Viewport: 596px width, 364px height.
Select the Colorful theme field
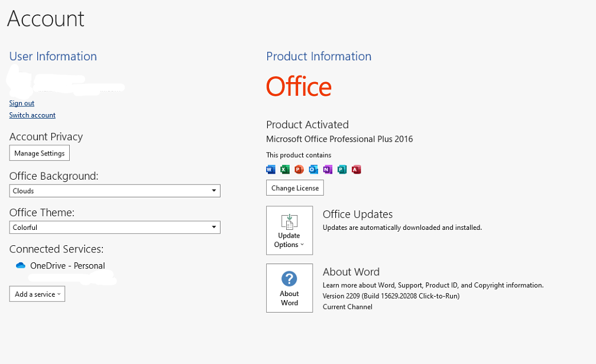pyautogui.click(x=115, y=227)
